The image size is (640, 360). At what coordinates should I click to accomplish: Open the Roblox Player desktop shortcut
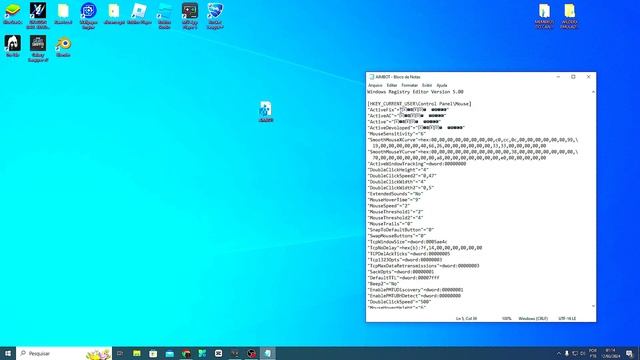[139, 14]
